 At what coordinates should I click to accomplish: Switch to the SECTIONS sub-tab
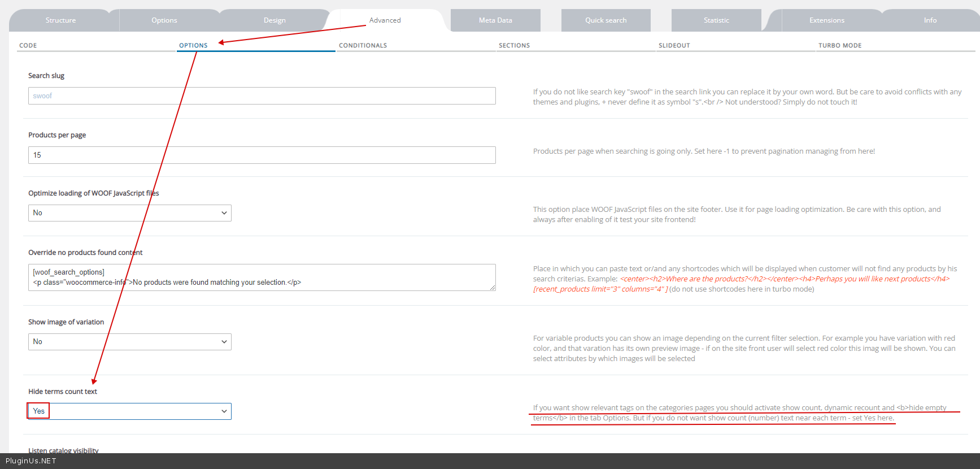click(514, 46)
